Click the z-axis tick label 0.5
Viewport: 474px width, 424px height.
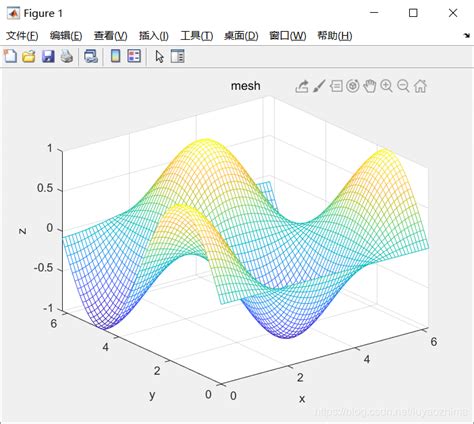tap(45, 188)
